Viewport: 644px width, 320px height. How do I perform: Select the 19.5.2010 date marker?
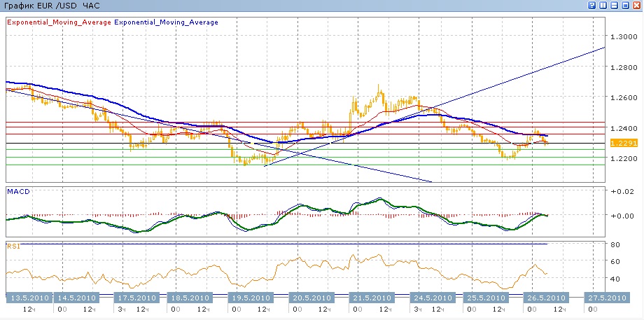[250, 298]
